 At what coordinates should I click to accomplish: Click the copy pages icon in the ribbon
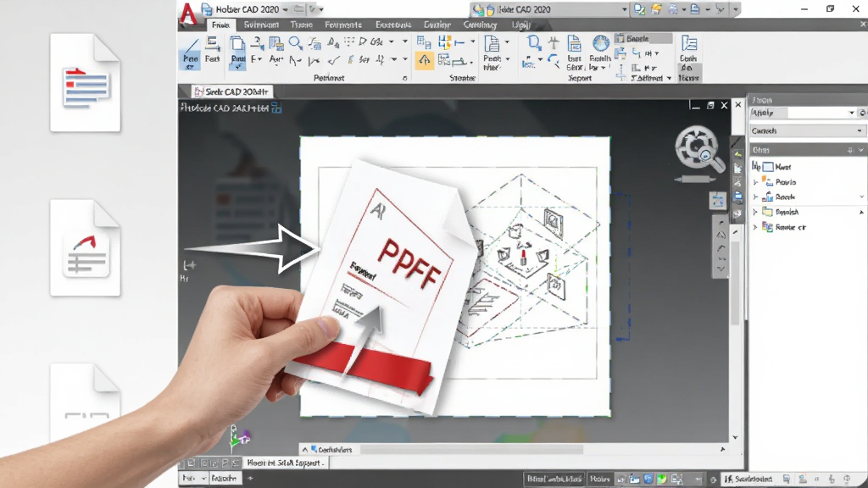point(237,43)
